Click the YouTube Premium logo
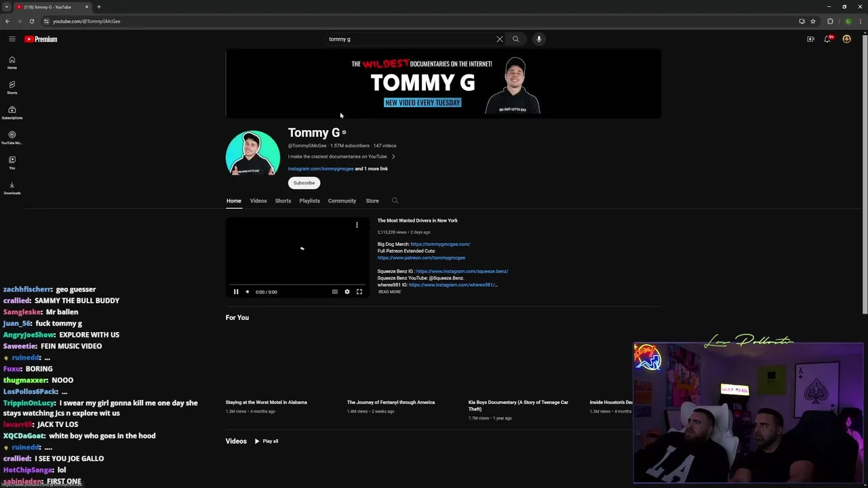This screenshot has height=488, width=868. [41, 39]
